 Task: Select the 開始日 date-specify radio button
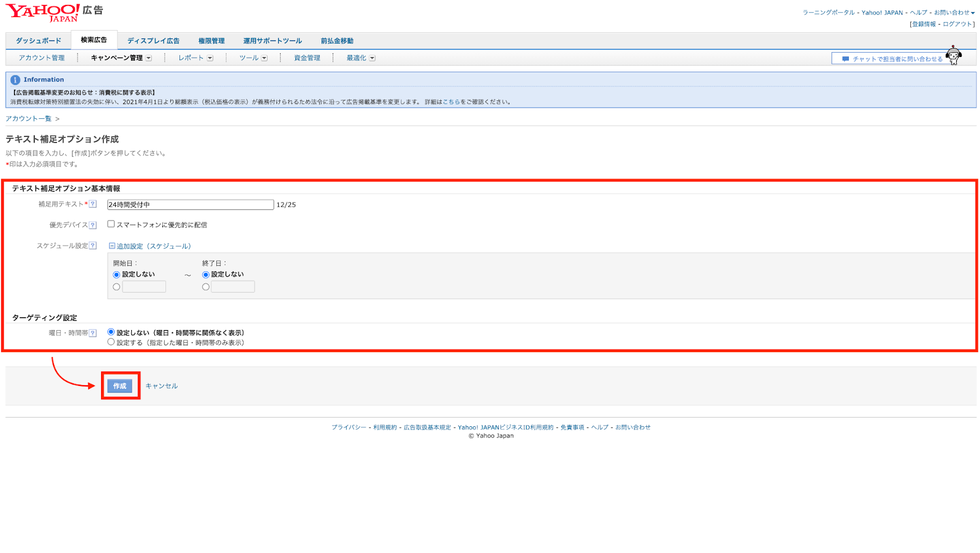coord(116,287)
